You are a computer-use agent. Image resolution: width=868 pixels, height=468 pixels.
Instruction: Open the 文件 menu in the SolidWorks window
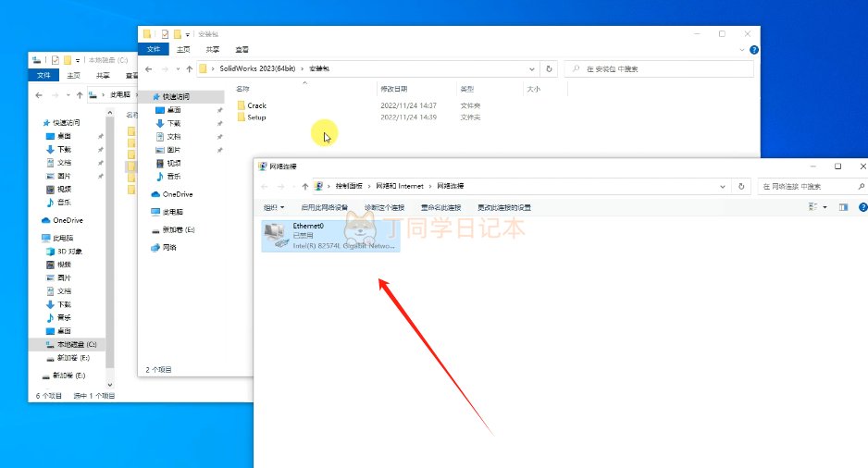[152, 49]
